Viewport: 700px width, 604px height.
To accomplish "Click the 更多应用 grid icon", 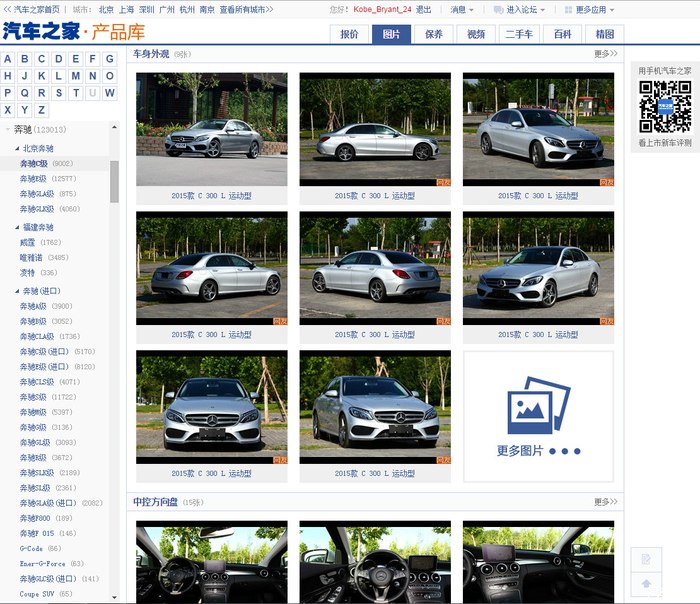I will 566,9.
